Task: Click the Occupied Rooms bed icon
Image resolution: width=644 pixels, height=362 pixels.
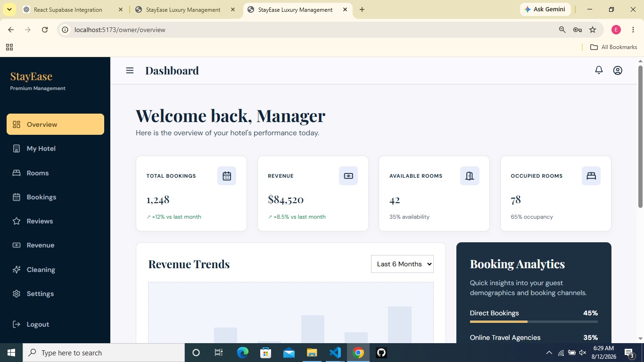Action: (x=591, y=176)
